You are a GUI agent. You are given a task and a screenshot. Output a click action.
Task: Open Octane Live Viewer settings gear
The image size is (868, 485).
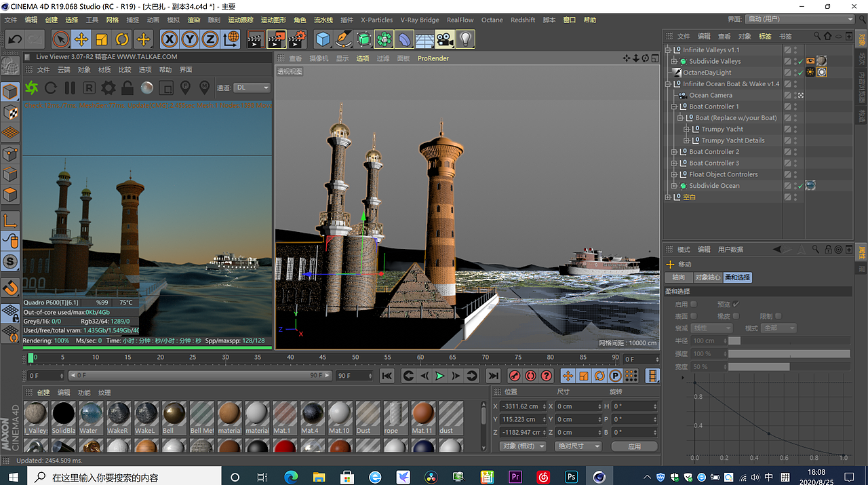pyautogui.click(x=108, y=88)
